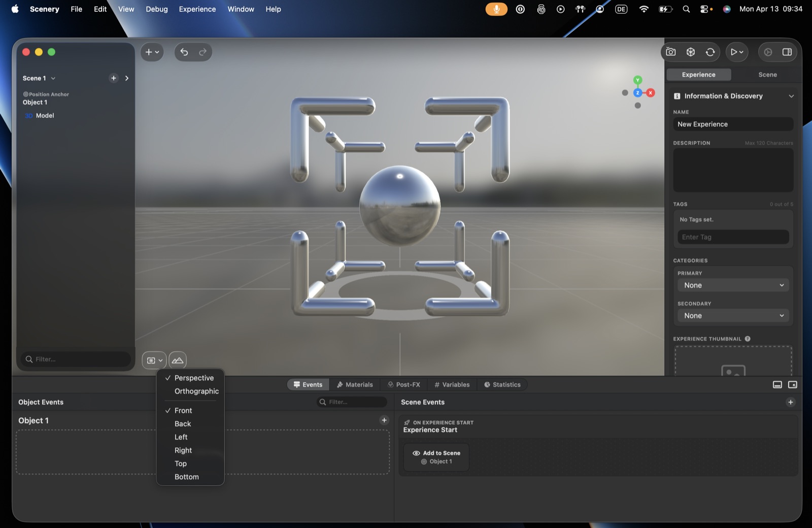Open the Scene 1 dropdown
This screenshot has height=528, width=812.
(39, 78)
